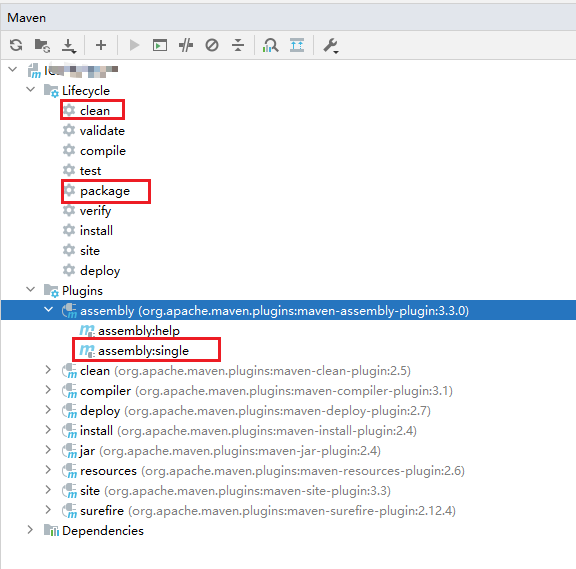The image size is (576, 569).
Task: Toggle Offline Mode icon in toolbar
Action: [x=186, y=45]
